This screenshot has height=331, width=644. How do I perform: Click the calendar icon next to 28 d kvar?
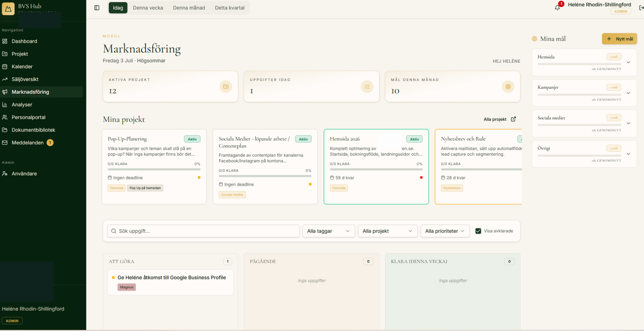443,178
